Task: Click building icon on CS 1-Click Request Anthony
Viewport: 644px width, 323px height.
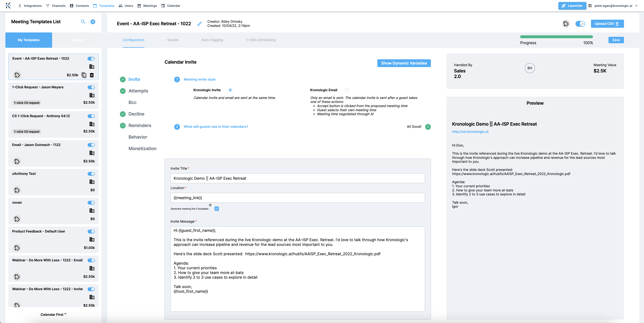Action: pyautogui.click(x=92, y=124)
